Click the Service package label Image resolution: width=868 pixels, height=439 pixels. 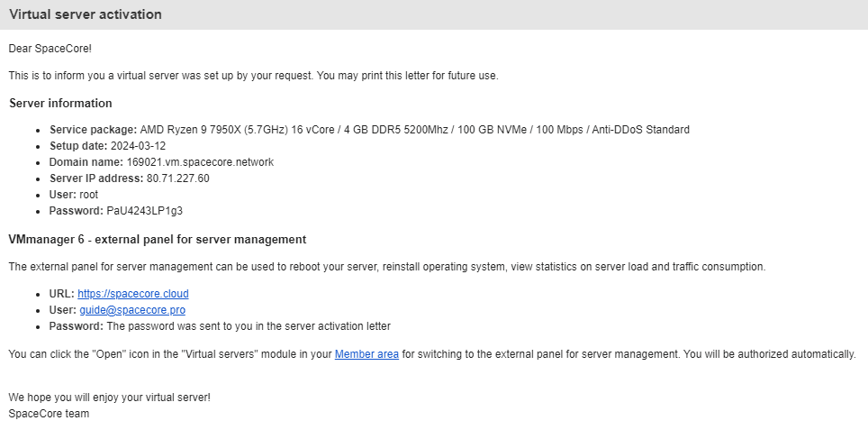coord(94,130)
